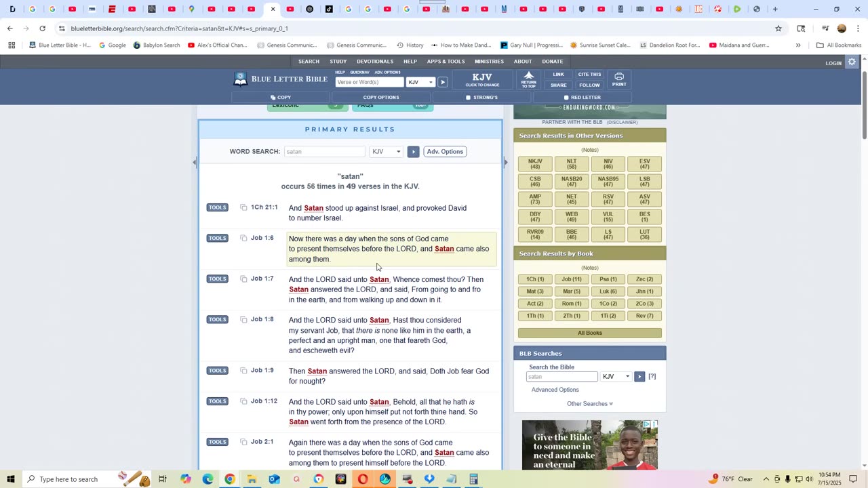868x488 pixels.
Task: Reload the page in browser toolbar
Action: [42, 28]
